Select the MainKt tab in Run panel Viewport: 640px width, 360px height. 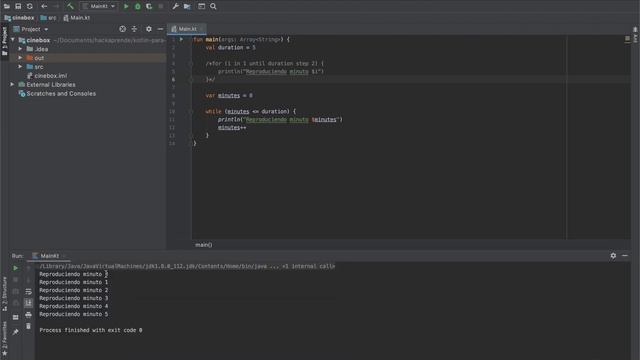pos(49,256)
